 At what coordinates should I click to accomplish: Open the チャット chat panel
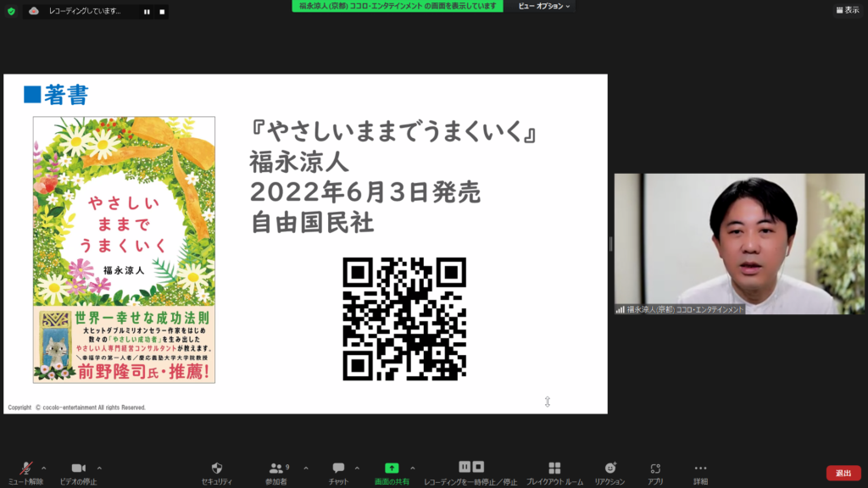338,469
